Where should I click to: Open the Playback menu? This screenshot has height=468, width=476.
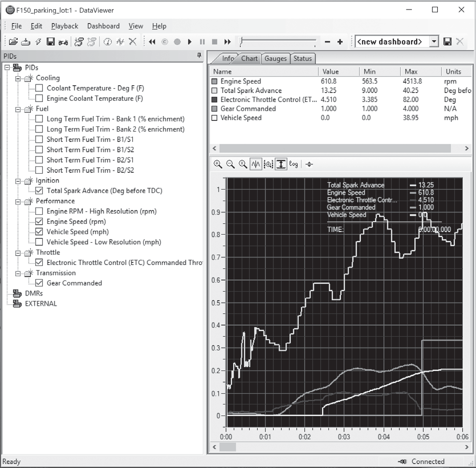[x=65, y=26]
